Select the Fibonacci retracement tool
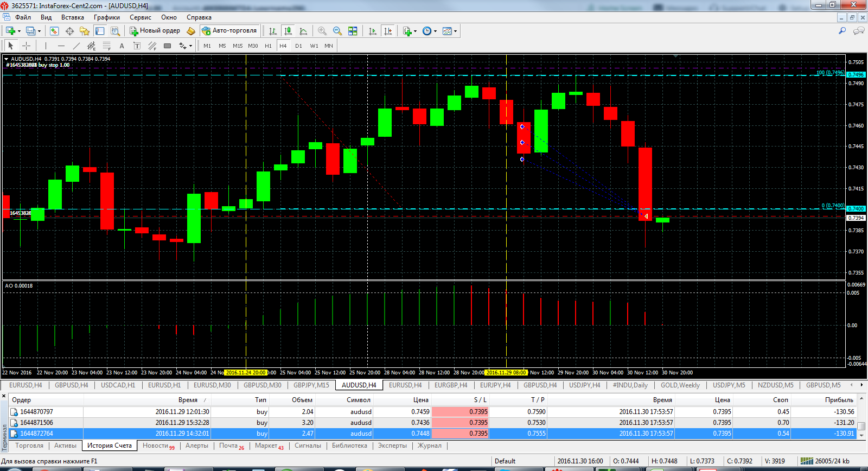868x471 pixels. (106, 46)
